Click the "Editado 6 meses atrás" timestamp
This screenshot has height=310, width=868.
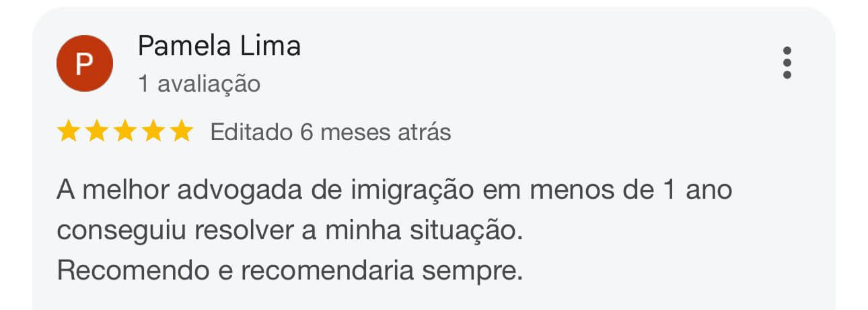coord(330,132)
